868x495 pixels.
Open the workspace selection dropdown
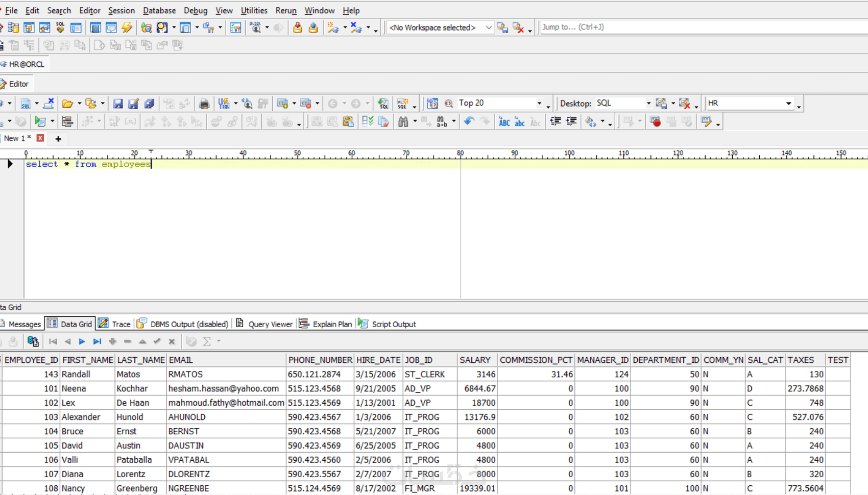coord(488,28)
